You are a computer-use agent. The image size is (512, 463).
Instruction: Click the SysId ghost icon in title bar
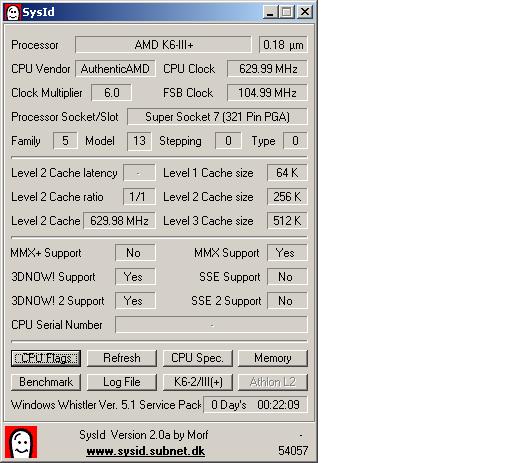coord(13,13)
